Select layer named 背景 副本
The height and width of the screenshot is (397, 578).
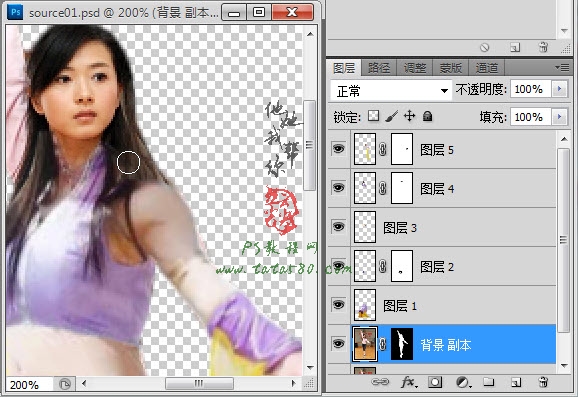tap(446, 345)
